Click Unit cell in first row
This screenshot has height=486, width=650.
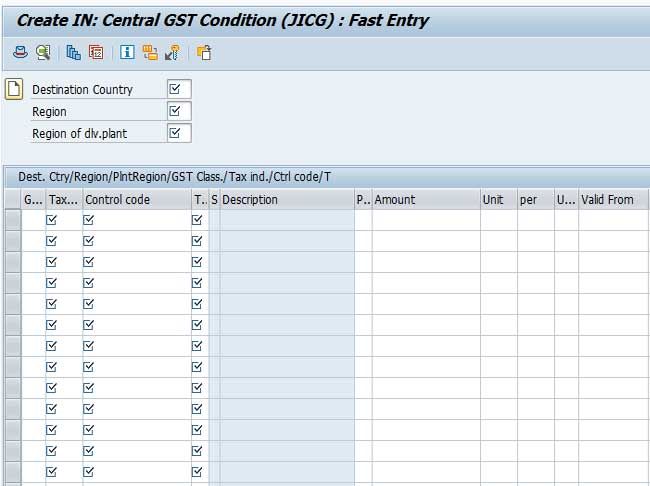pyautogui.click(x=499, y=220)
